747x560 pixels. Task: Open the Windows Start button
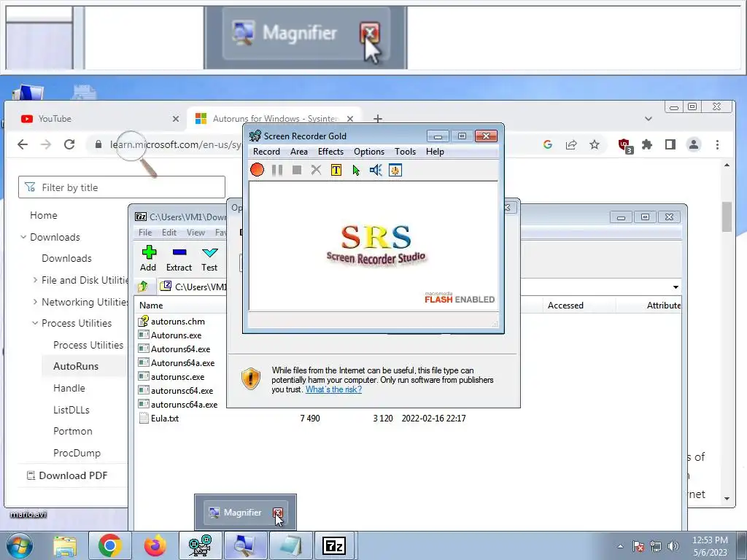19,545
